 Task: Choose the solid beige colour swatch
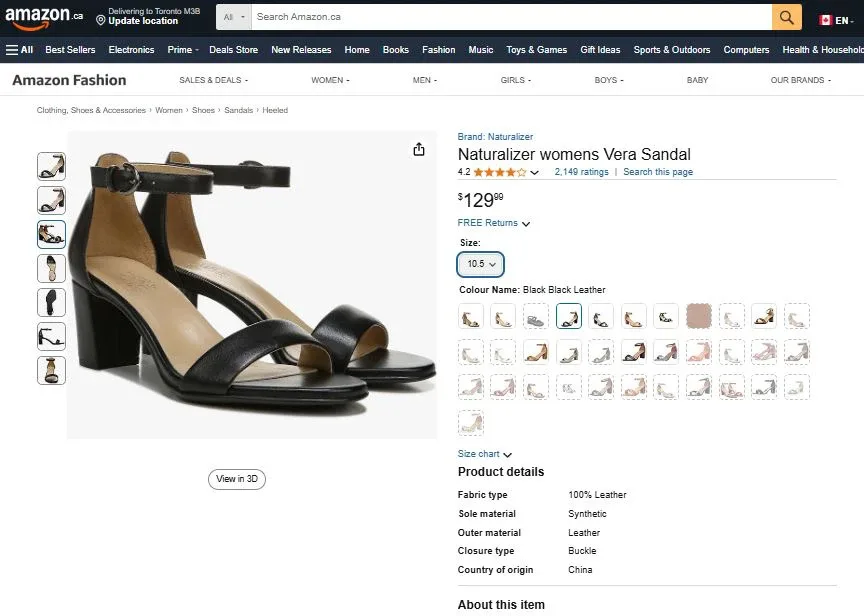699,317
